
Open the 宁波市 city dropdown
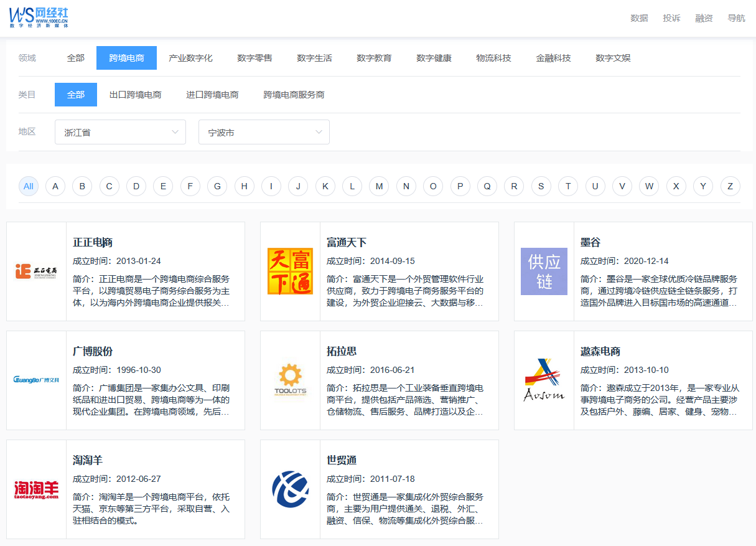point(264,132)
